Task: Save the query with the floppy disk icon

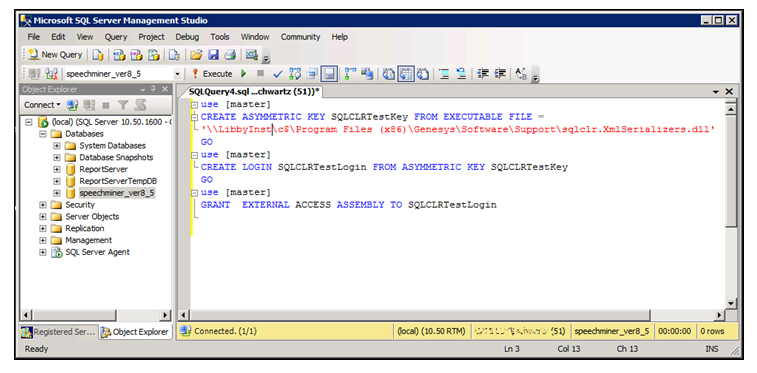Action: pos(213,55)
